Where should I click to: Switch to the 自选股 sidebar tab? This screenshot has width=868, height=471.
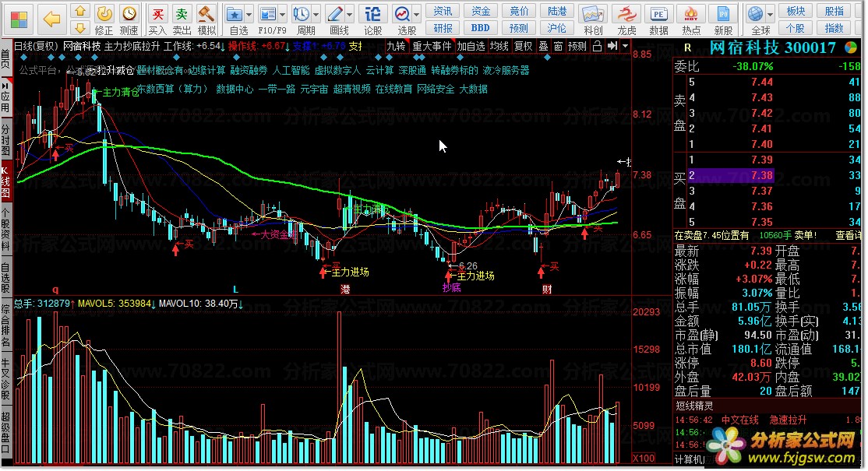5,278
